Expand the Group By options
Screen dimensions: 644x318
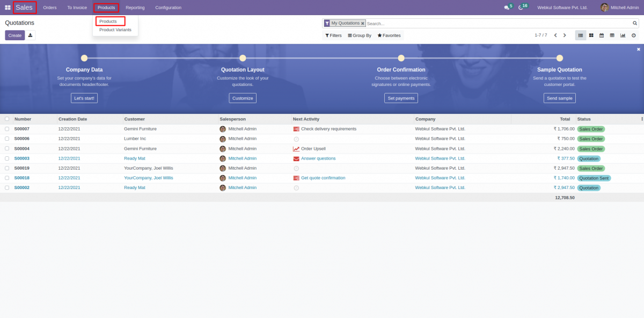360,35
